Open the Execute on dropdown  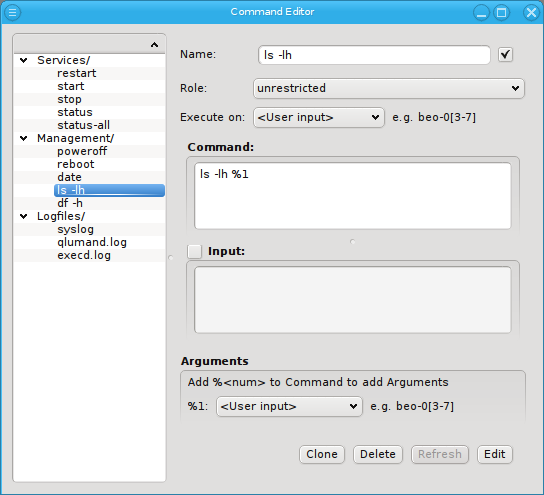319,117
